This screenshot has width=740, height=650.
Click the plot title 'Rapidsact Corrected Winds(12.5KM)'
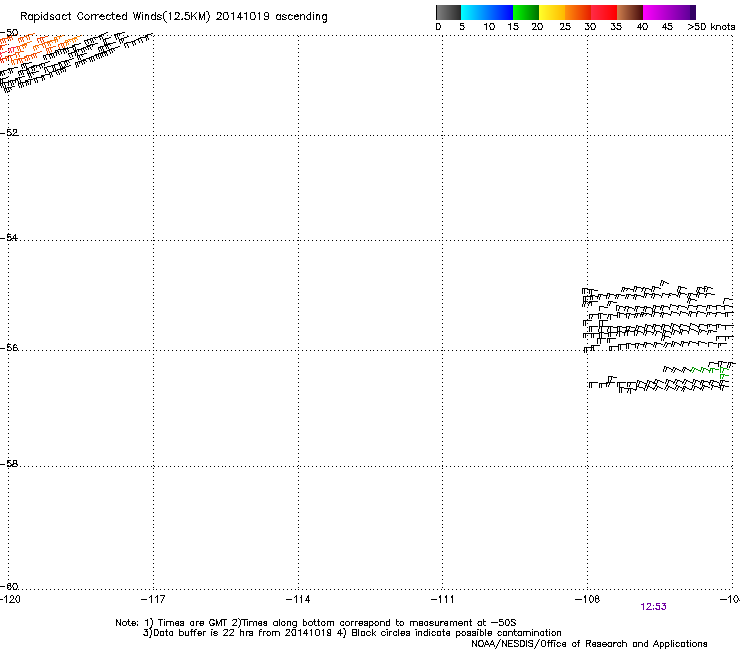coord(115,17)
